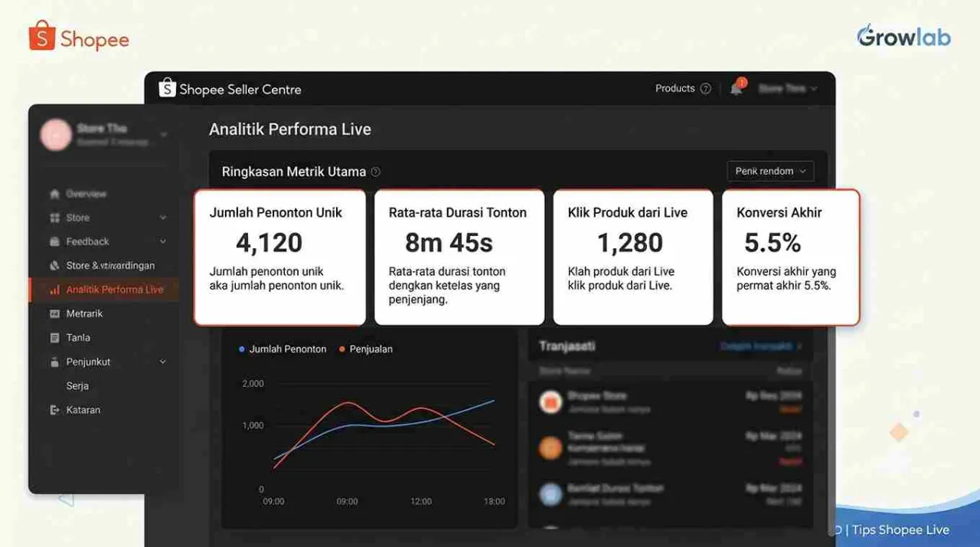Click the Tanla document icon
This screenshot has height=547, width=980.
tap(54, 337)
